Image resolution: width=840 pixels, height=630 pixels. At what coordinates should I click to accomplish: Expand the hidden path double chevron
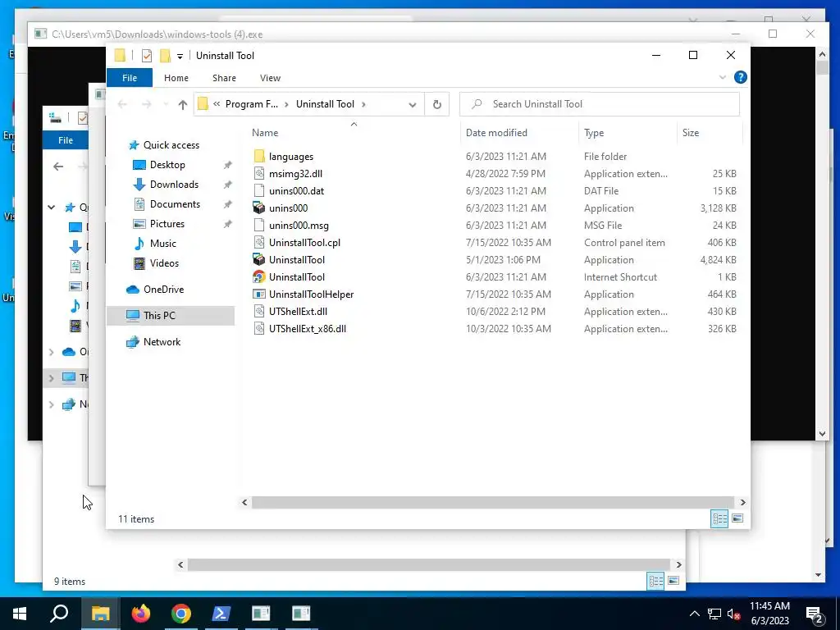click(x=217, y=104)
